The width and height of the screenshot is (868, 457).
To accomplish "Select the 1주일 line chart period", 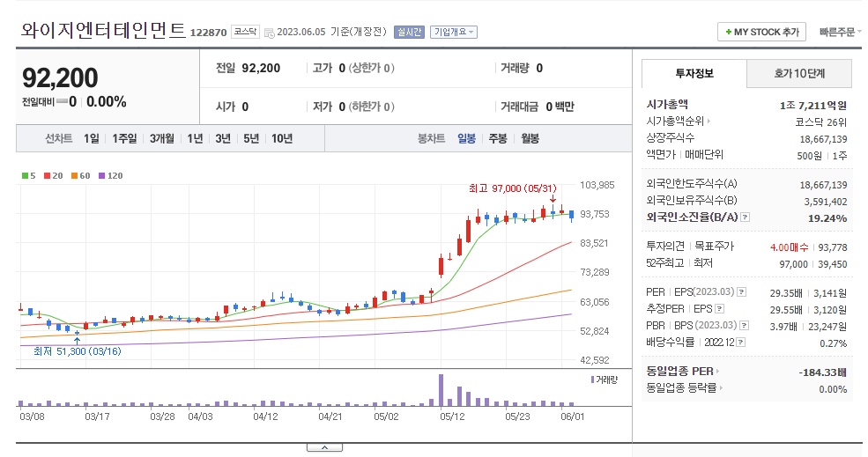I will point(124,138).
